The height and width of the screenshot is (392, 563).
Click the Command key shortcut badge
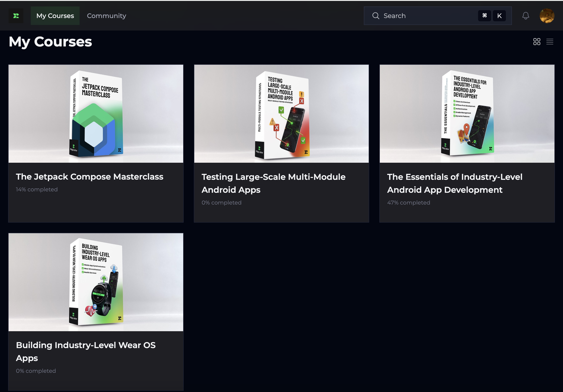(484, 16)
